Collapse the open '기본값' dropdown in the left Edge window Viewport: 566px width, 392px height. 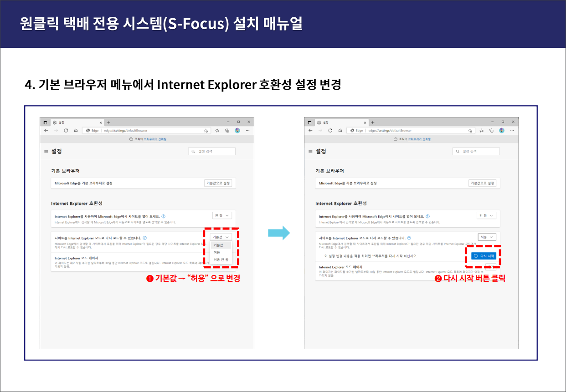221,237
